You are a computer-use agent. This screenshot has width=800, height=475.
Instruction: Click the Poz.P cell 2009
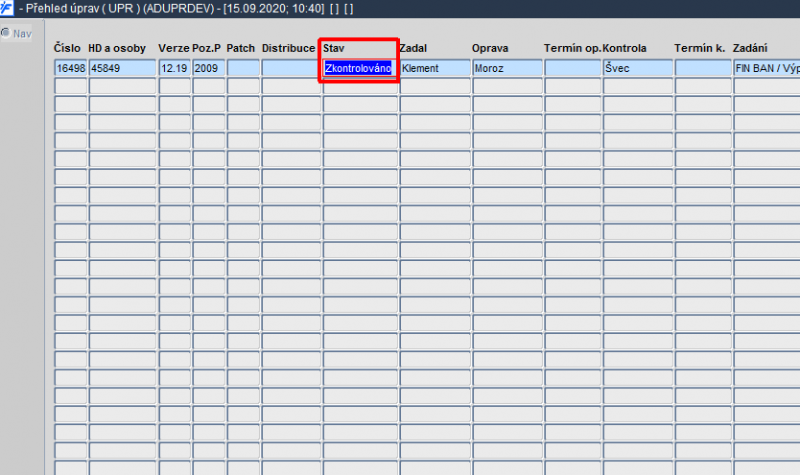[x=209, y=68]
